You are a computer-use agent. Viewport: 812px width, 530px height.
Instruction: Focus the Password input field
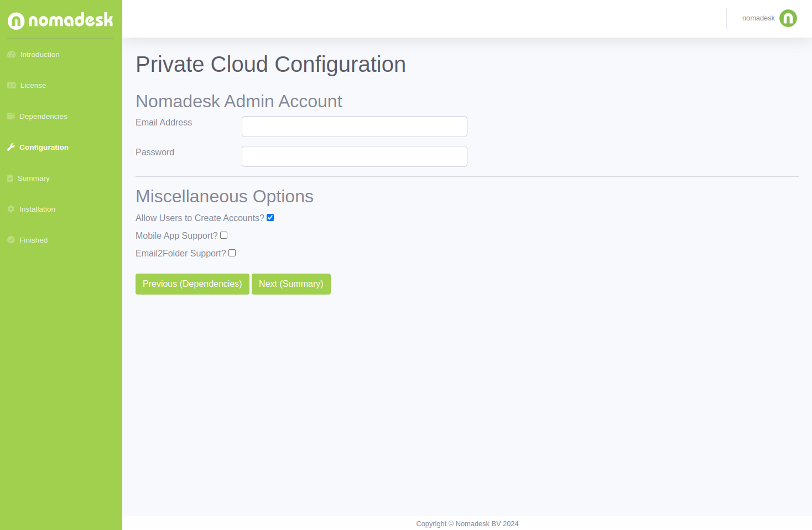coord(355,156)
